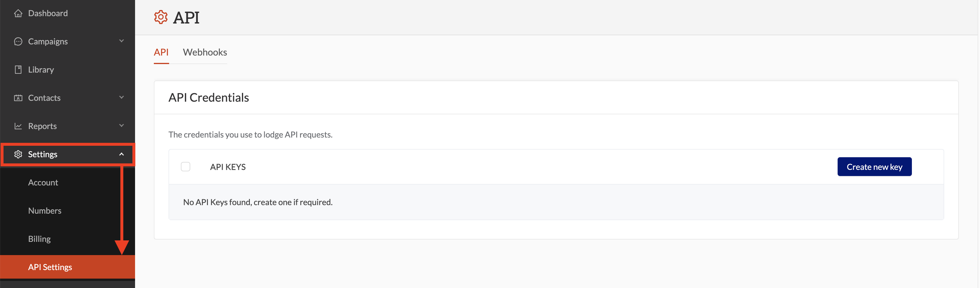
Task: Go to the Numbers settings page
Action: pyautogui.click(x=45, y=211)
